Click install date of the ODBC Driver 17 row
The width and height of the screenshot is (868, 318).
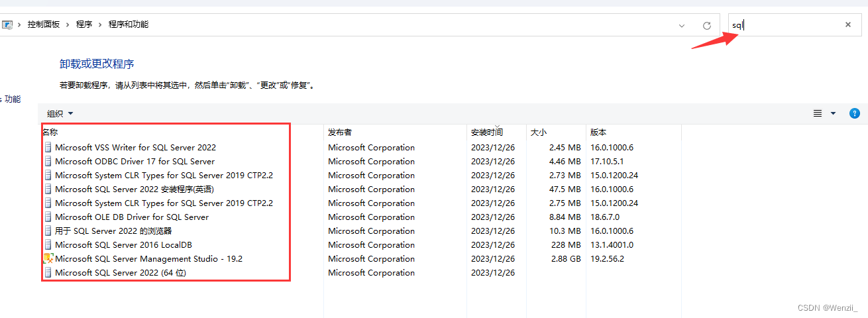pyautogui.click(x=492, y=162)
